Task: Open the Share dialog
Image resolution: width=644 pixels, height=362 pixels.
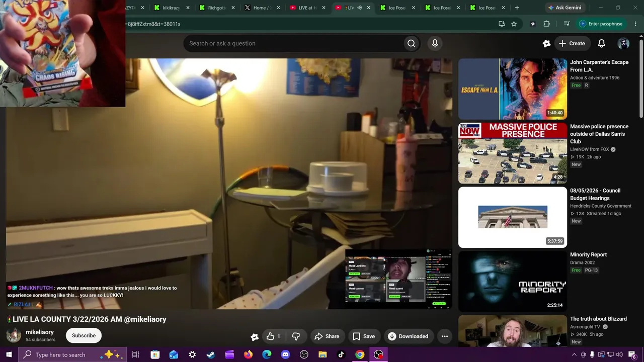Action: tap(327, 336)
